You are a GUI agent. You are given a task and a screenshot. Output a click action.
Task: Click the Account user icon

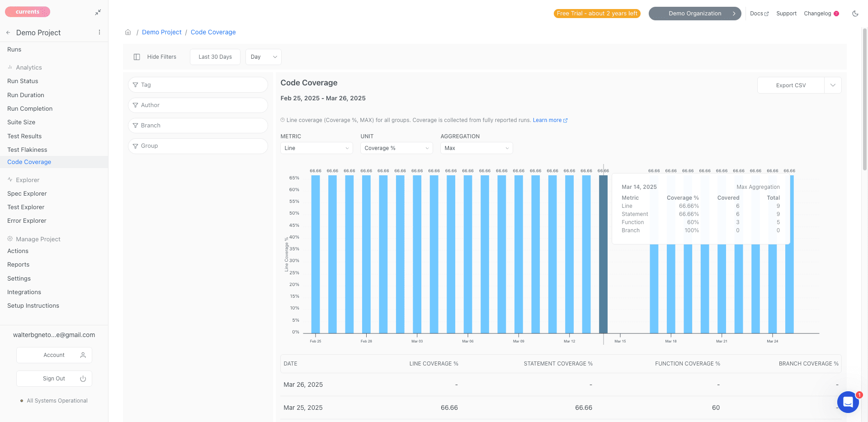point(83,355)
